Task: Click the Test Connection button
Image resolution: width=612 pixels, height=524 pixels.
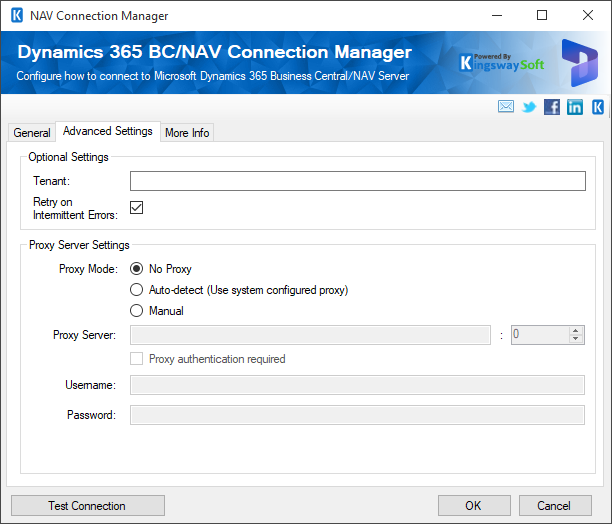Action: 88,506
